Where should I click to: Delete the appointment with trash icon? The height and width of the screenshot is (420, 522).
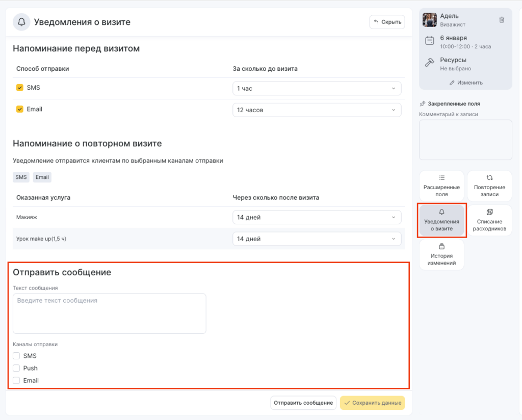502,20
